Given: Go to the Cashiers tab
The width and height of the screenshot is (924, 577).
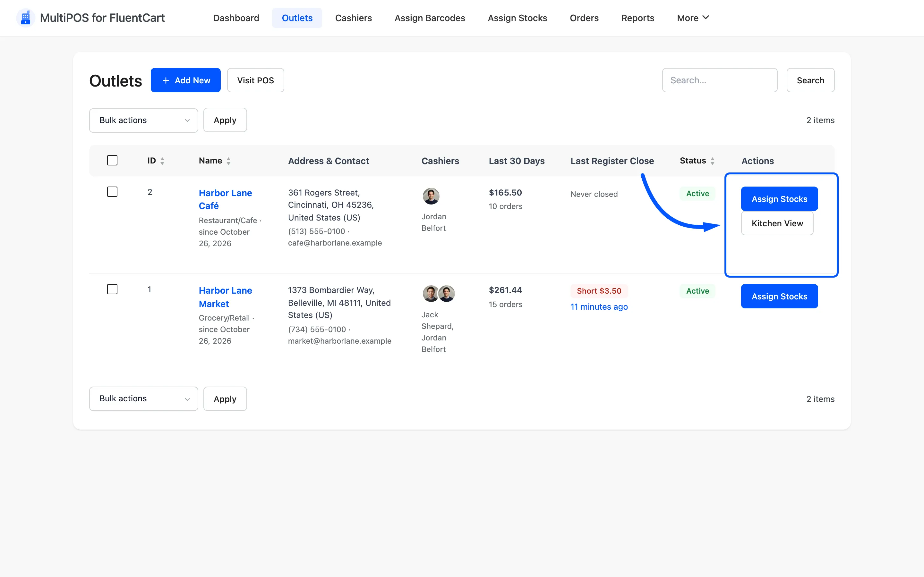Looking at the screenshot, I should 353,18.
